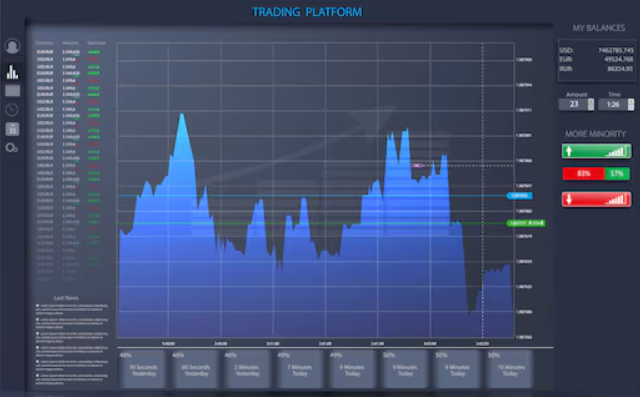Click the pink marker on the dotted line
Screen dimensions: 640x397
(417, 165)
